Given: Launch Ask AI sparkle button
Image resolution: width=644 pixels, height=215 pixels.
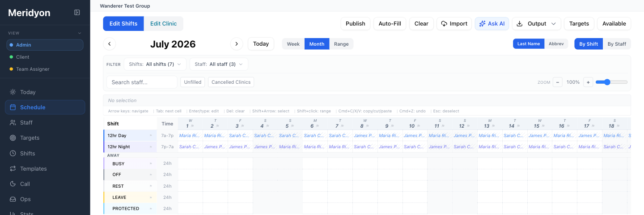Looking at the screenshot, I should pyautogui.click(x=492, y=24).
